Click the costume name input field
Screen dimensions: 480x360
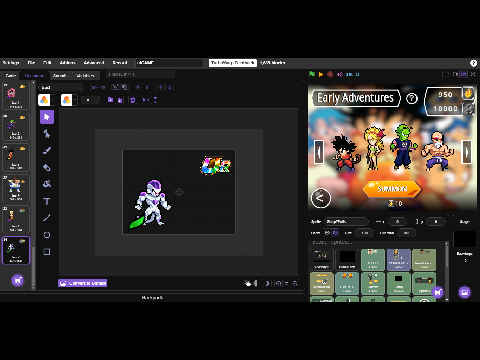point(61,87)
